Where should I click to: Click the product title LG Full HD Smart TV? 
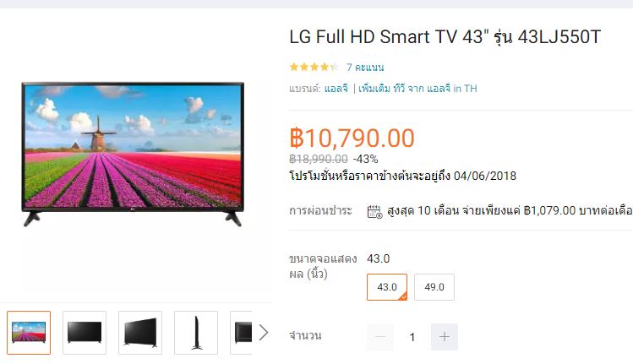[x=445, y=37]
